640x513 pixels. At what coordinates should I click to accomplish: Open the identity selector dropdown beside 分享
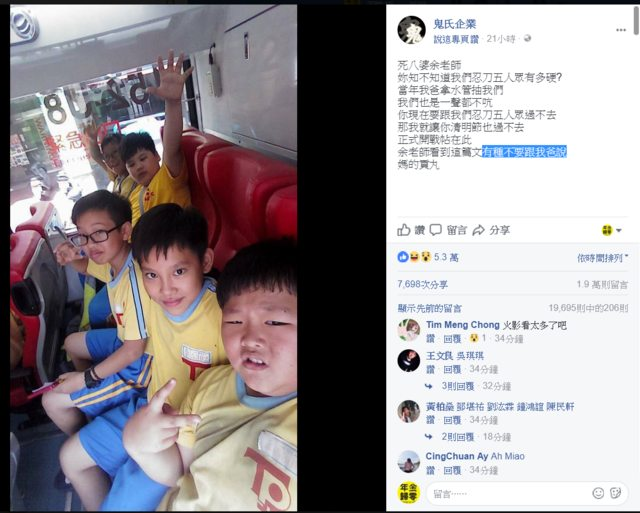[611, 230]
